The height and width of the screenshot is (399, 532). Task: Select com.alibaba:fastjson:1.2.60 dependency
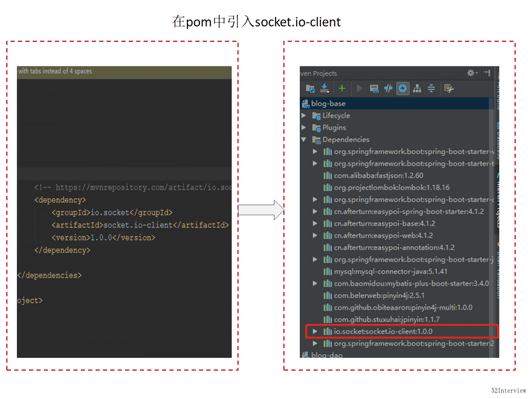[x=378, y=176]
